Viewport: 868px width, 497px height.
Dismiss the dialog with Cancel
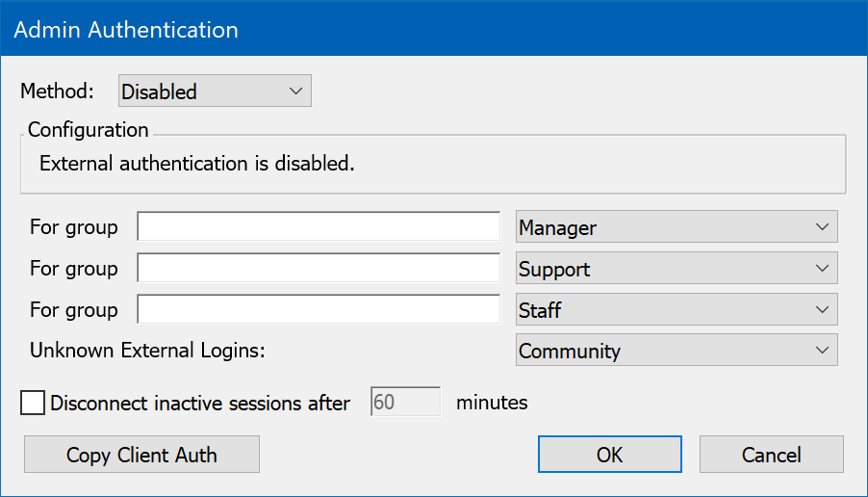click(x=771, y=455)
